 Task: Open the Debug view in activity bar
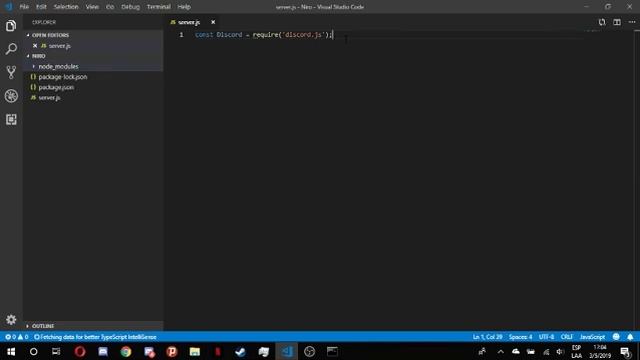click(x=11, y=96)
